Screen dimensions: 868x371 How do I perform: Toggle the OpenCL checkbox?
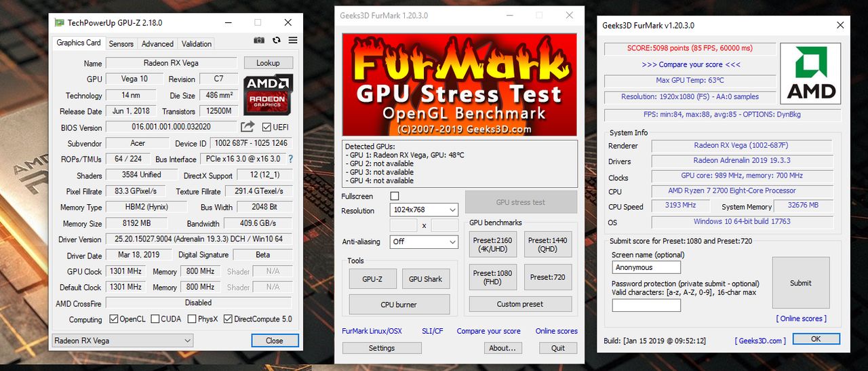pyautogui.click(x=114, y=319)
